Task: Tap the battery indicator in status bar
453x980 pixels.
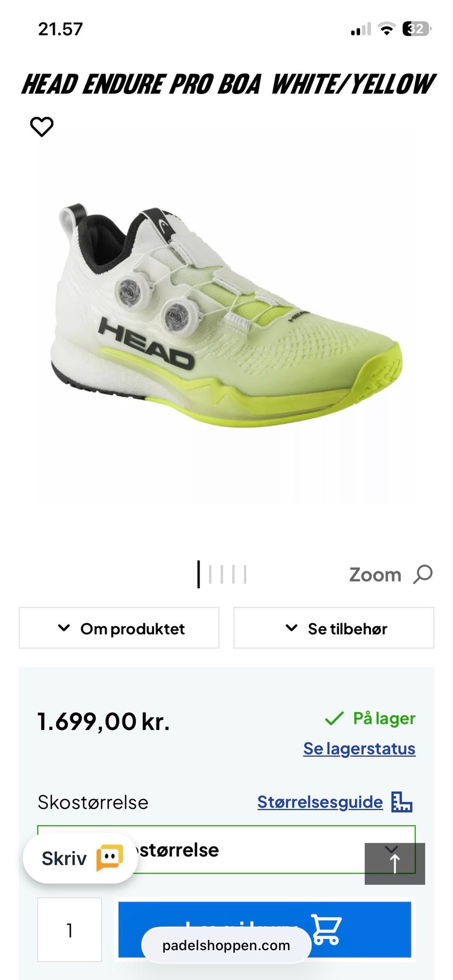Action: pyautogui.click(x=417, y=29)
